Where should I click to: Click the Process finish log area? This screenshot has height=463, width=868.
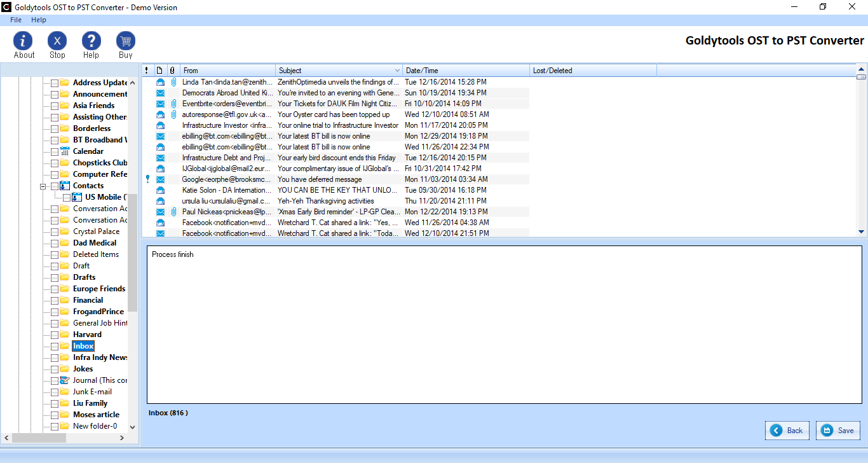point(505,324)
